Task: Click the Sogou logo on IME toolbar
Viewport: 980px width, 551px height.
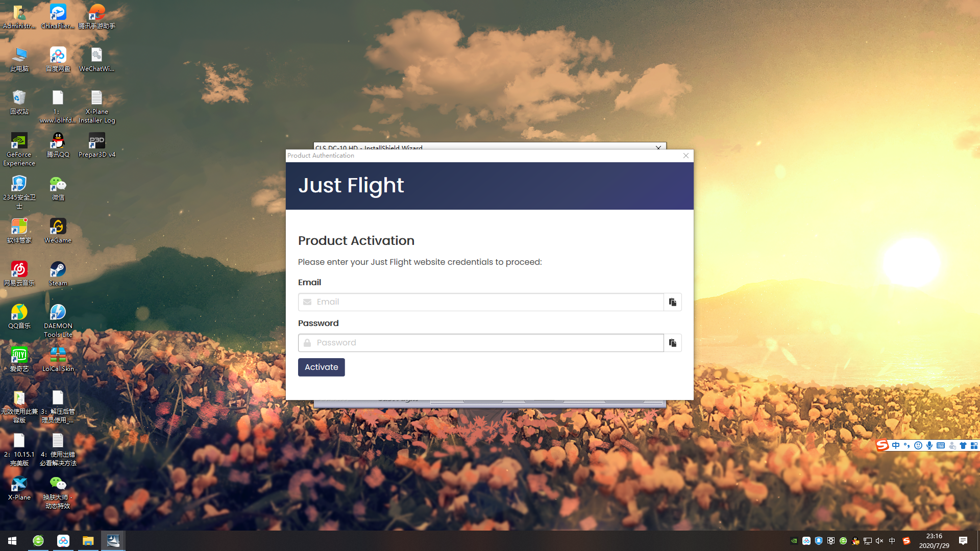Action: 883,445
